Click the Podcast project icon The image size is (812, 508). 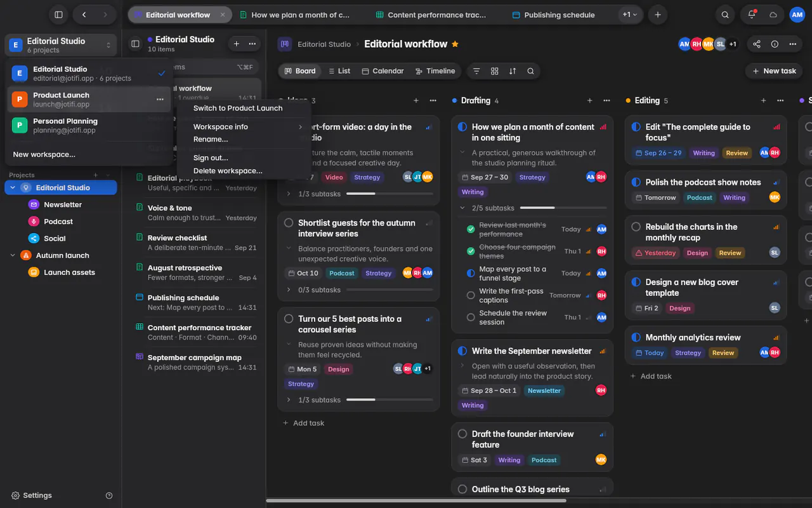point(34,222)
